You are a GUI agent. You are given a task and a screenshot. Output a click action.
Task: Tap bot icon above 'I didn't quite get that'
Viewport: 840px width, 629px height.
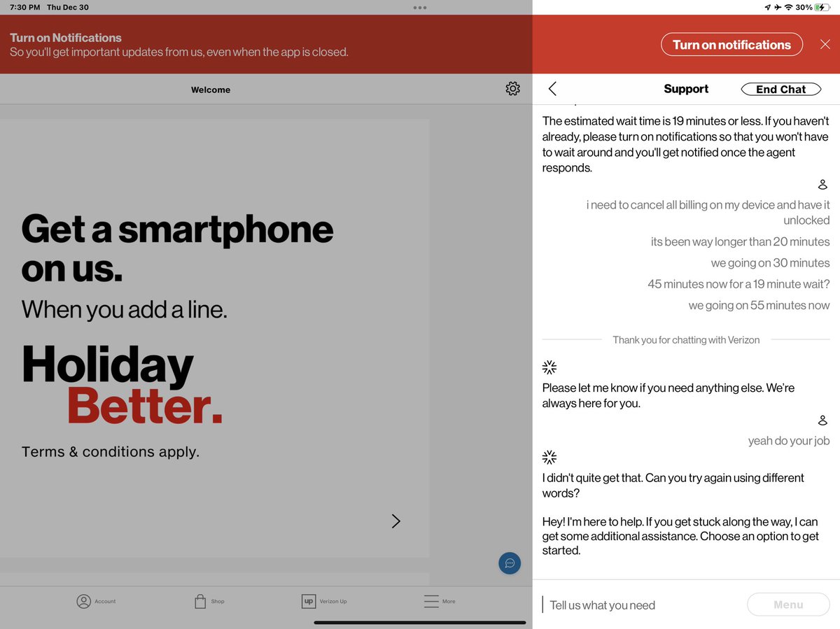click(549, 457)
